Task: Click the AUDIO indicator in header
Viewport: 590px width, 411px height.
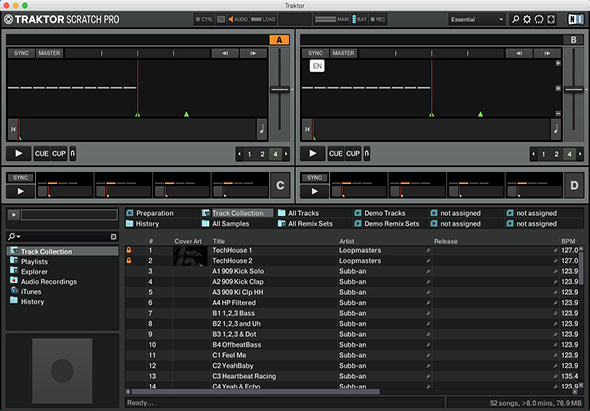Action: tap(238, 19)
